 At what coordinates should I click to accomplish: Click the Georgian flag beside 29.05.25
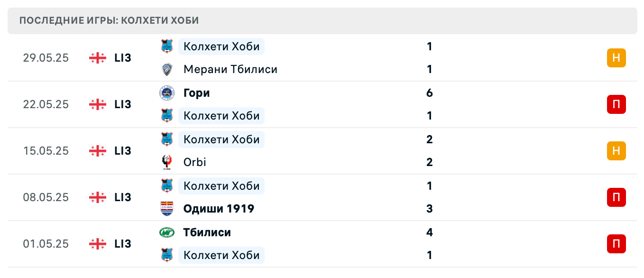click(97, 57)
